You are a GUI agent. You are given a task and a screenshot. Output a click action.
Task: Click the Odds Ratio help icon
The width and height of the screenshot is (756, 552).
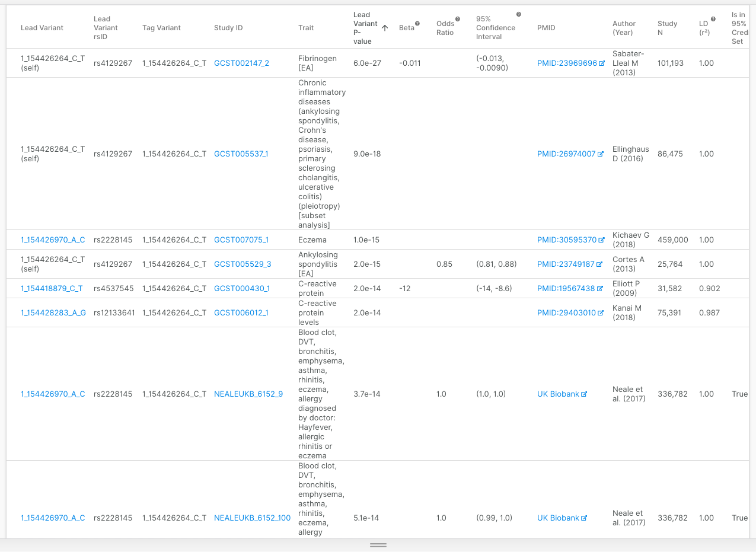tap(457, 19)
